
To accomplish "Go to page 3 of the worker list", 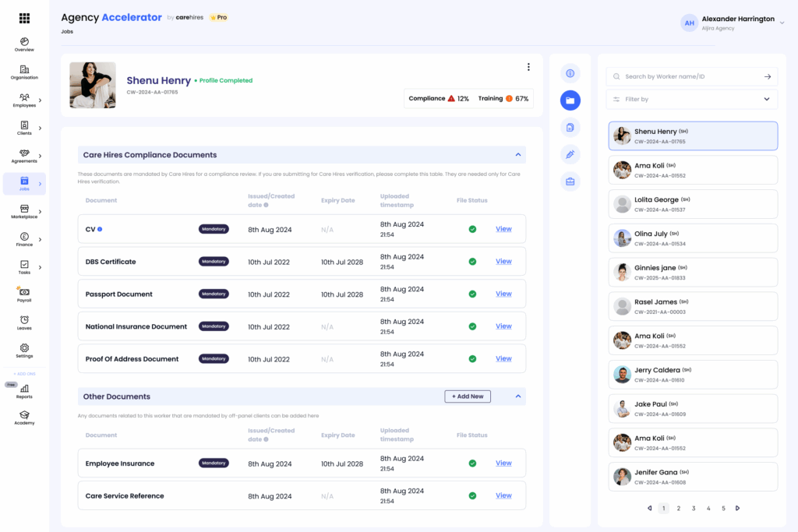I will (x=694, y=509).
